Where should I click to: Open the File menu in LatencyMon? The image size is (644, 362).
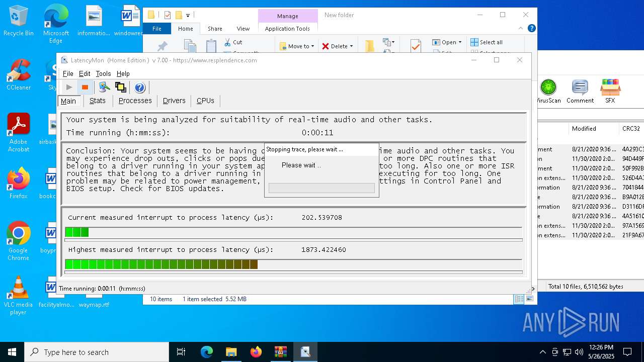[x=68, y=73]
